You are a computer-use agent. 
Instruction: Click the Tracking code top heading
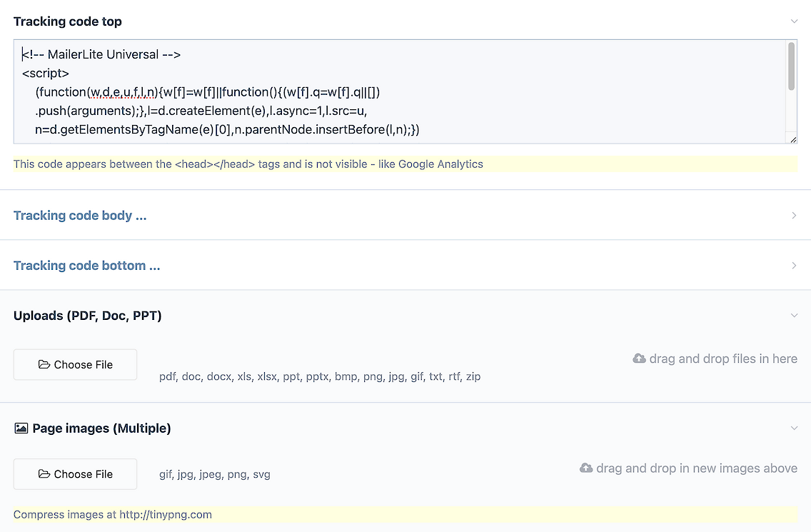point(68,21)
